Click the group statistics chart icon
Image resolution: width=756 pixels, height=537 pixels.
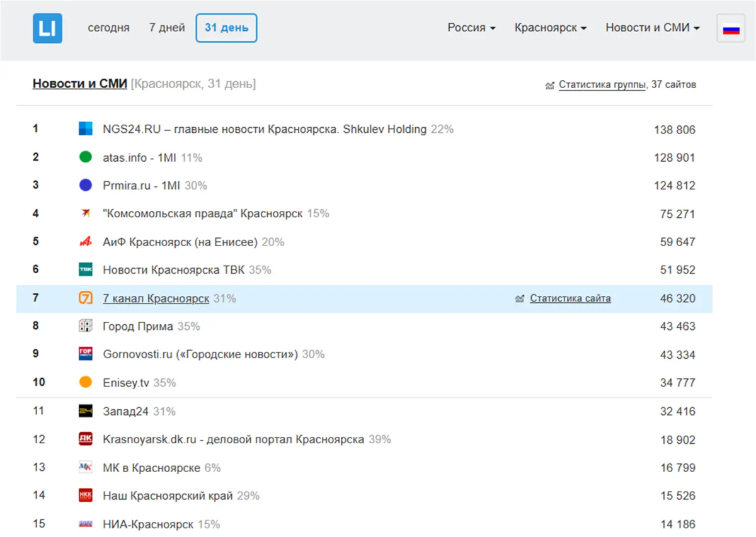(x=549, y=85)
